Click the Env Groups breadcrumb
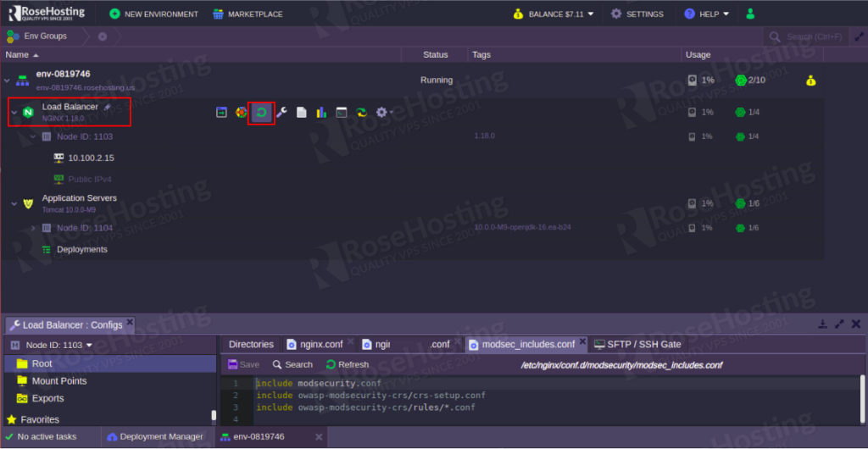Screen dimensions: 868x449 [36, 36]
